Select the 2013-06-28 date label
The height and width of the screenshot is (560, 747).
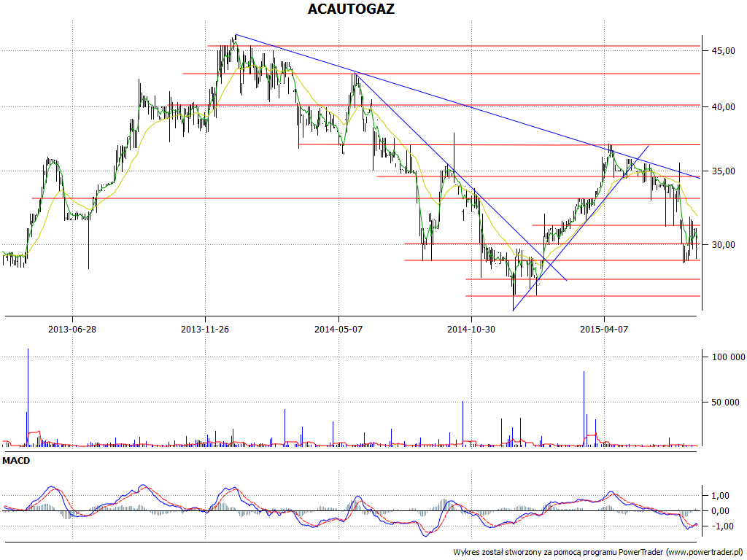[72, 329]
